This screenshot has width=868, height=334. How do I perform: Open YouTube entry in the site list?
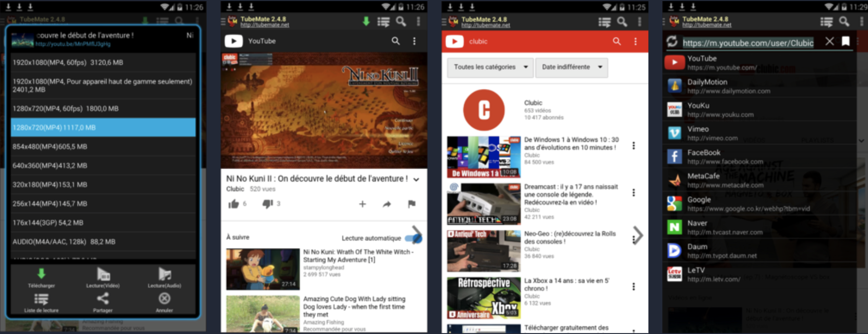759,62
